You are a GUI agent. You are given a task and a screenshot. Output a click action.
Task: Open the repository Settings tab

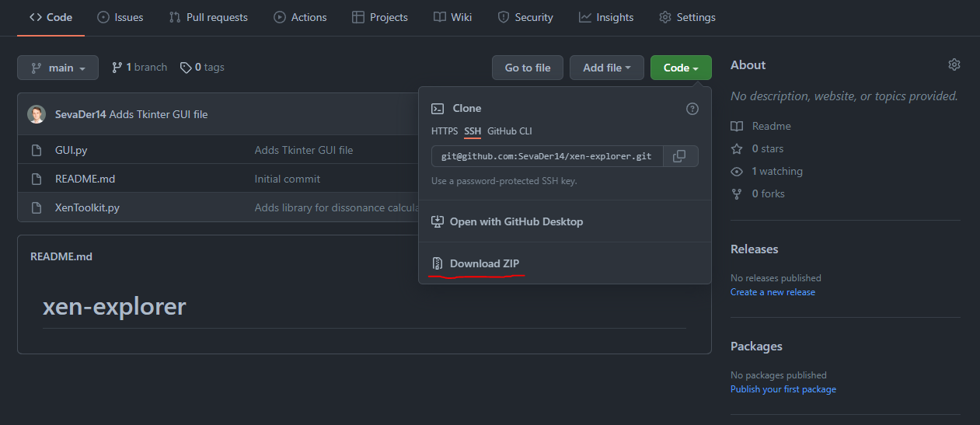[687, 17]
